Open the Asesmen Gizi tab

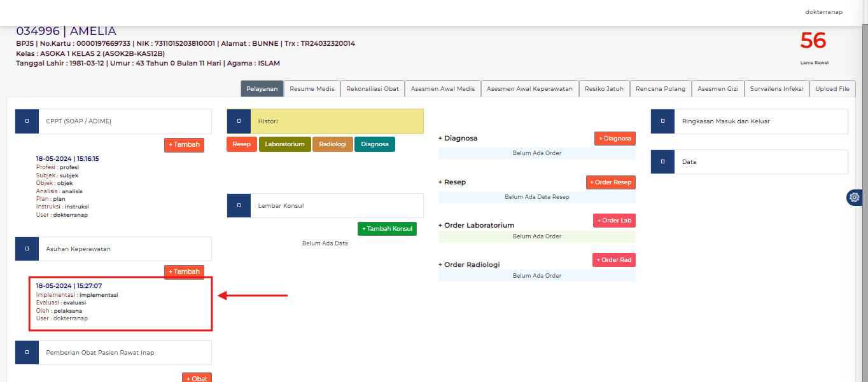[718, 88]
